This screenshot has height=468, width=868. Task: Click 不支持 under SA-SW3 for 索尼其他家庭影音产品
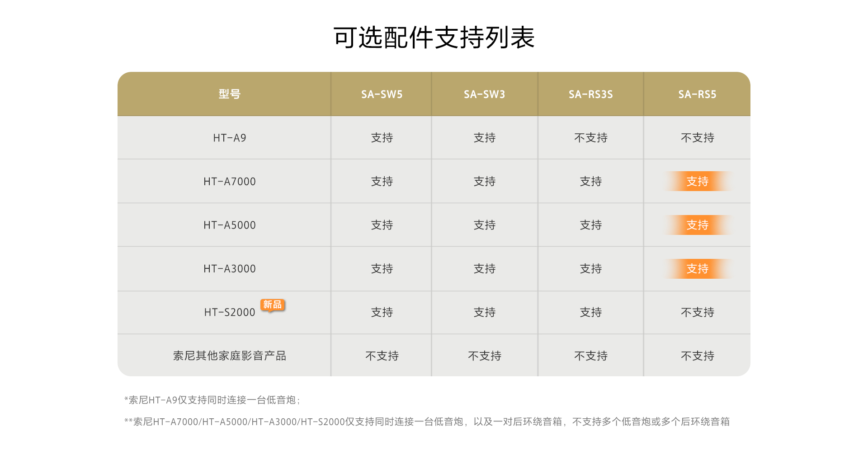484,356
